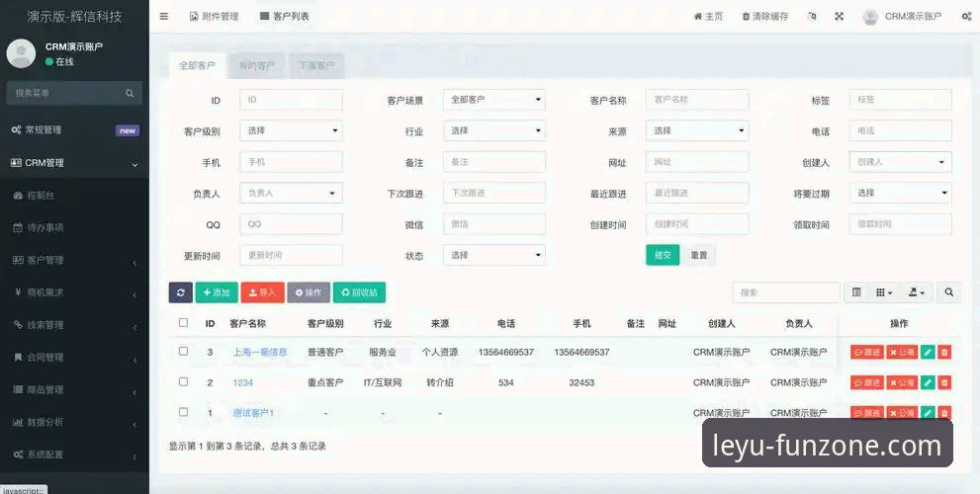Screen dimensions: 980x494
Task: Click the refresh table button
Action: [x=181, y=292]
